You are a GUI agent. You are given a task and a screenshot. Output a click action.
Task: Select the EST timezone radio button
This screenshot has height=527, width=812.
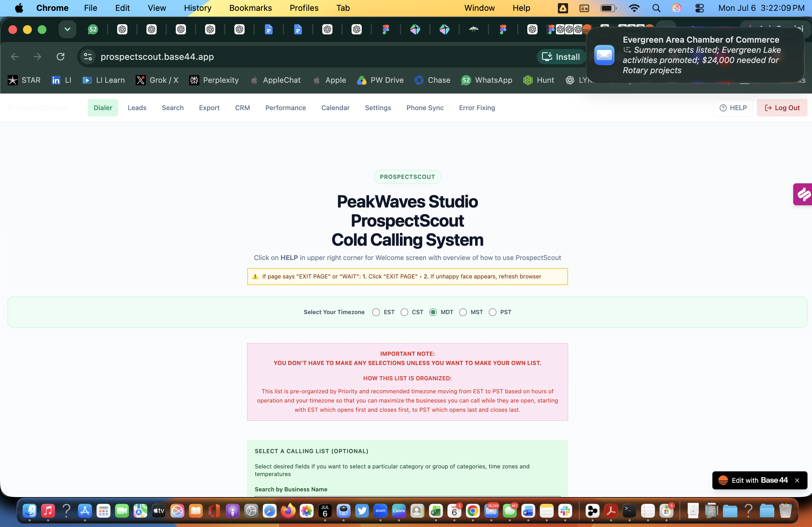point(376,312)
